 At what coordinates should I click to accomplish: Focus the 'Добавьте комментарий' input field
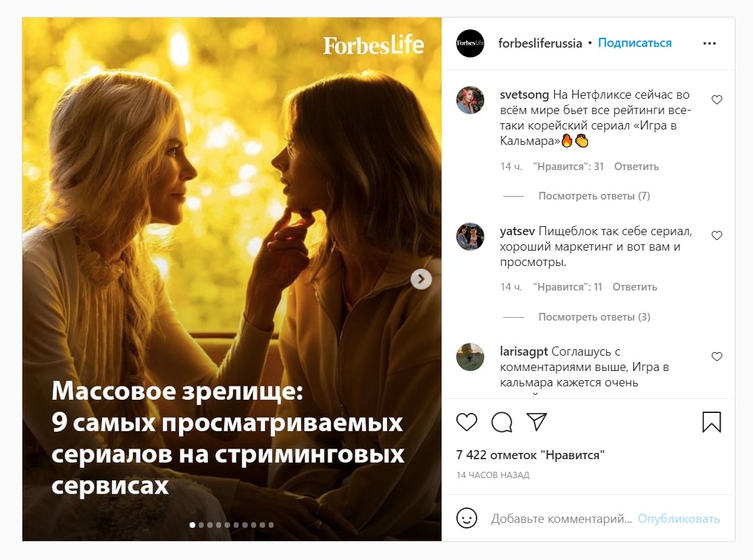coord(561,519)
